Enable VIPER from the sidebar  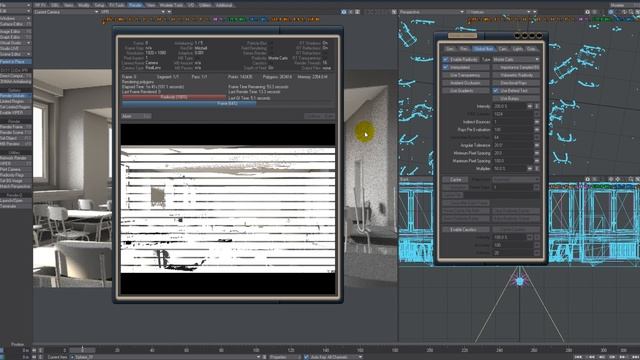pos(16,113)
